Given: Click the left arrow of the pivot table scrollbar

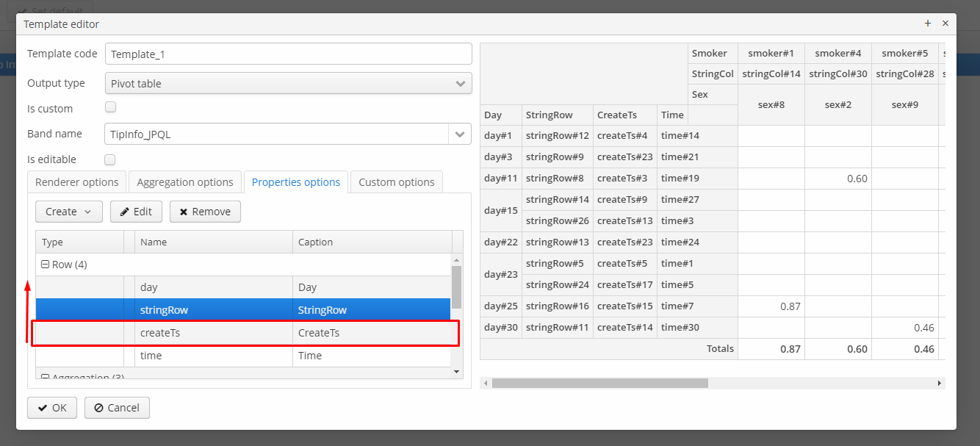Looking at the screenshot, I should [485, 382].
